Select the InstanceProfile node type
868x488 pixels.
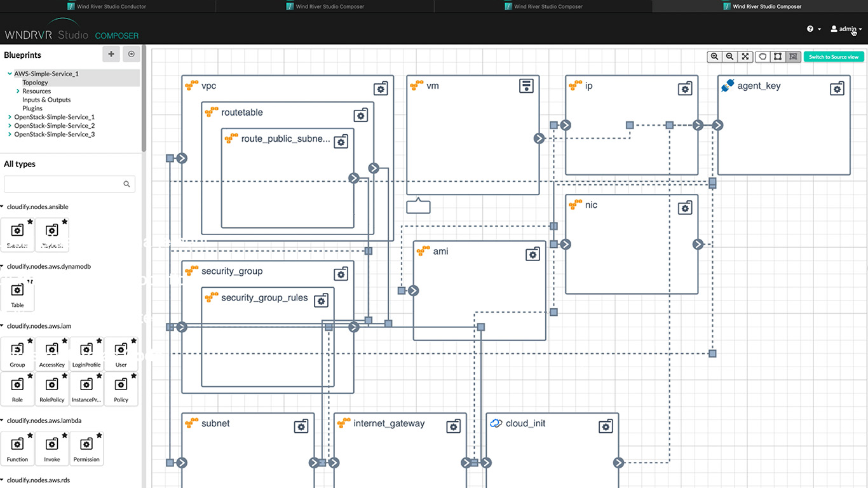[x=86, y=389]
